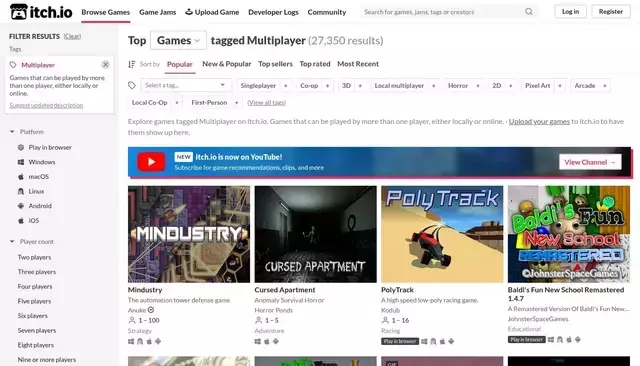This screenshot has height=366, width=640.
Task: Open Developer Logs
Action: tap(273, 12)
